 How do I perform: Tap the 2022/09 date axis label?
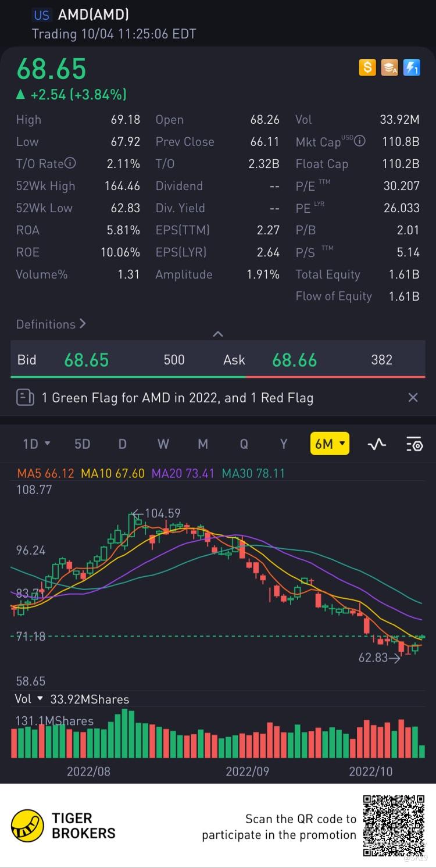point(248,771)
